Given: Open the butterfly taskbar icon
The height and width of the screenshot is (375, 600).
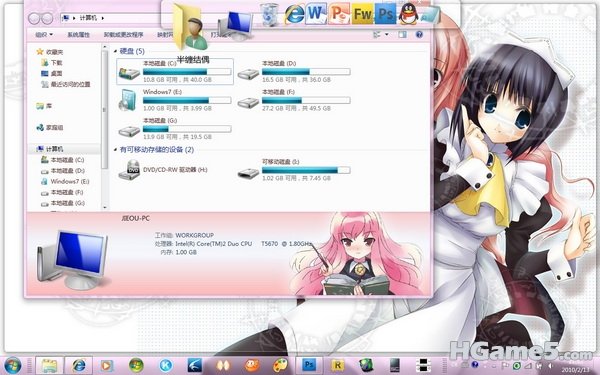Looking at the screenshot, I should tap(223, 365).
